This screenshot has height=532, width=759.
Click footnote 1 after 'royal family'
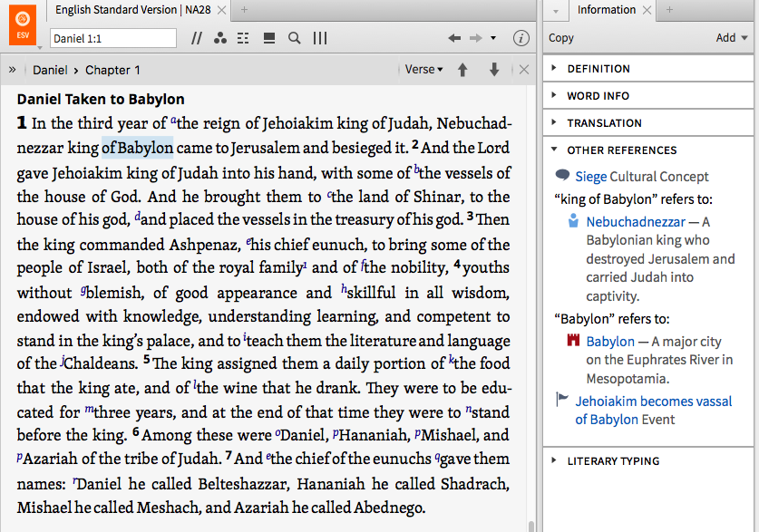pos(305,265)
